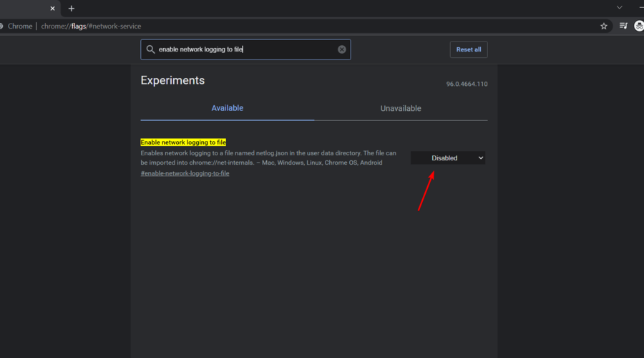Screen dimensions: 644x358
Task: Switch to the Available tab
Action: (227, 108)
